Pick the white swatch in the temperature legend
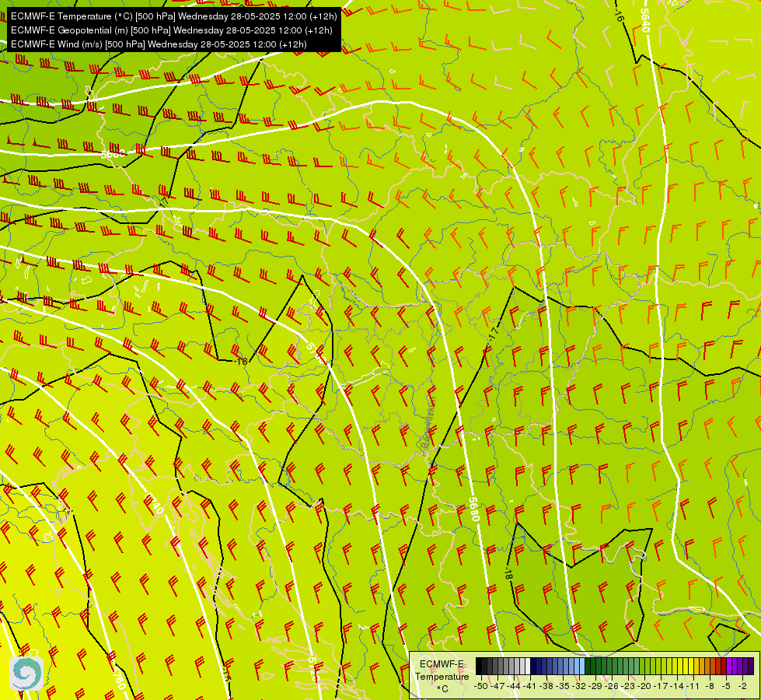Image resolution: width=761 pixels, height=700 pixels. 528,666
